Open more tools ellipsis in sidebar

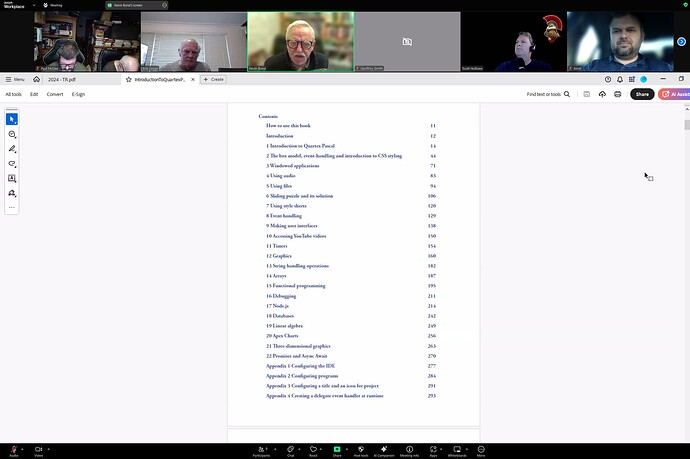[x=12, y=207]
